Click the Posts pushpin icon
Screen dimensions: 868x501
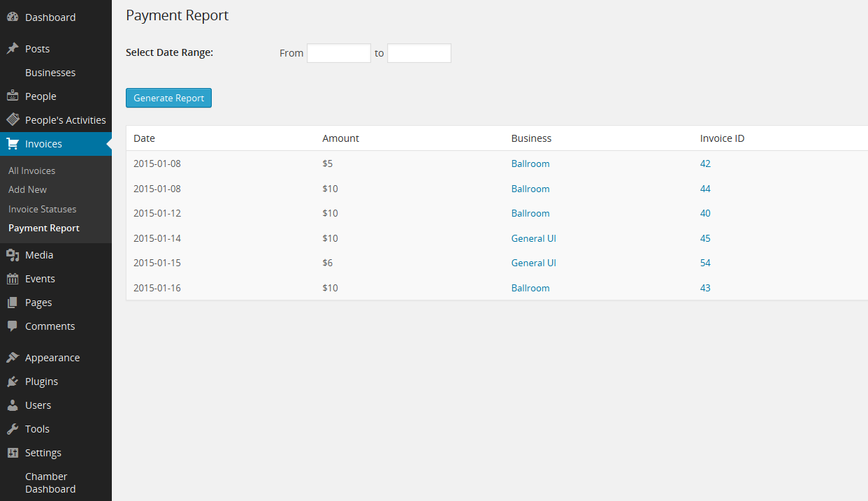pos(13,49)
